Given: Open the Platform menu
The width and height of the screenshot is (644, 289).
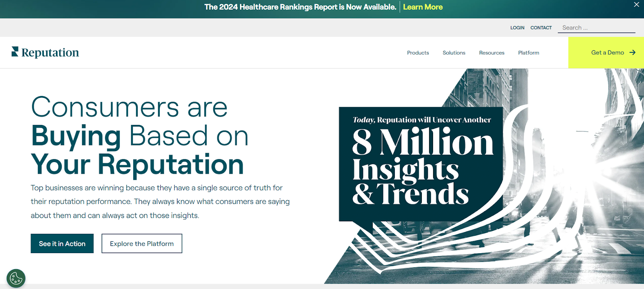Looking at the screenshot, I should click(x=528, y=53).
